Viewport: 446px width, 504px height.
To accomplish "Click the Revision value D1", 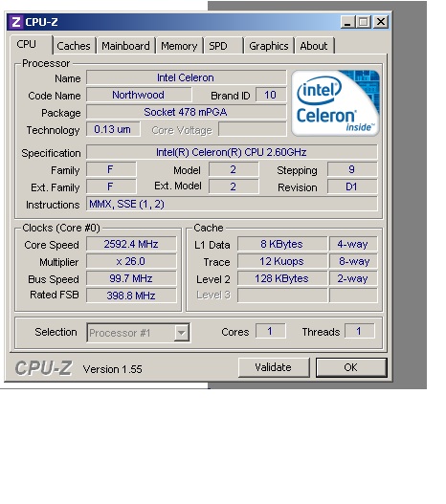I will 352,186.
